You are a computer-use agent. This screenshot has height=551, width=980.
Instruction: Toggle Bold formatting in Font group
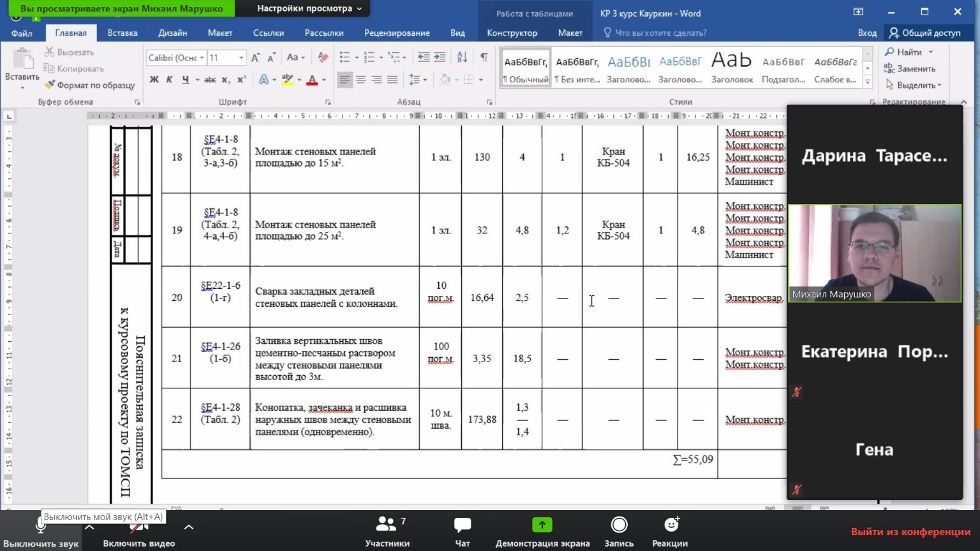[x=154, y=80]
